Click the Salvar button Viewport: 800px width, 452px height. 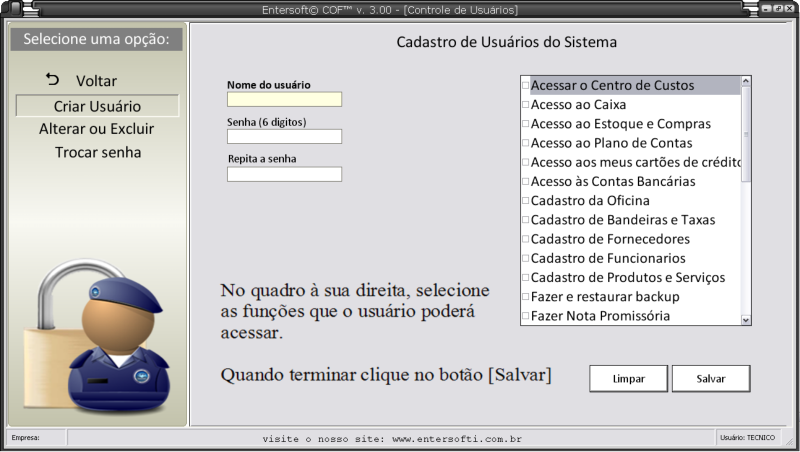click(x=711, y=379)
